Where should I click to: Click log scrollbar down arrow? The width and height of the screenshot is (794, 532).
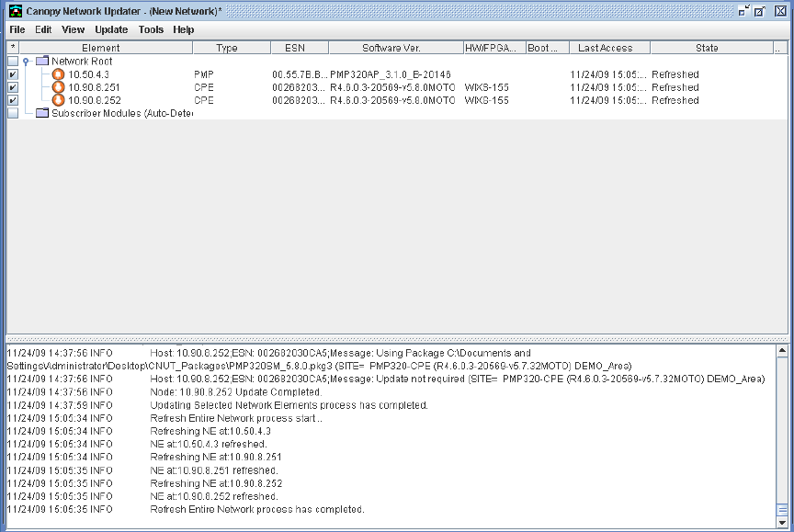pyautogui.click(x=782, y=523)
